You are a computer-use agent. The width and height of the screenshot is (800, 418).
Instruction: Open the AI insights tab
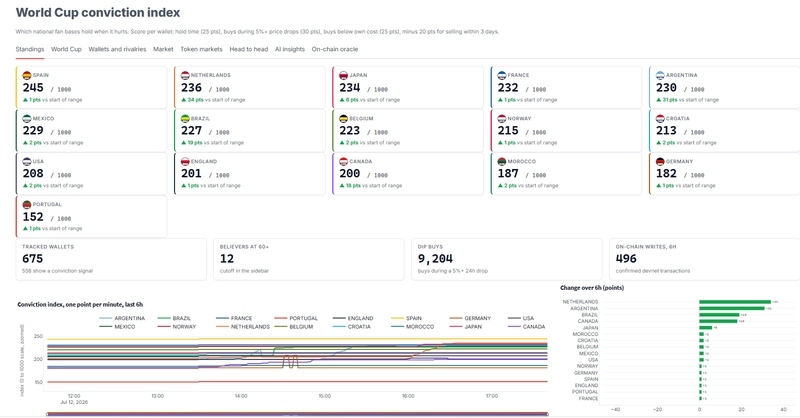click(x=290, y=50)
